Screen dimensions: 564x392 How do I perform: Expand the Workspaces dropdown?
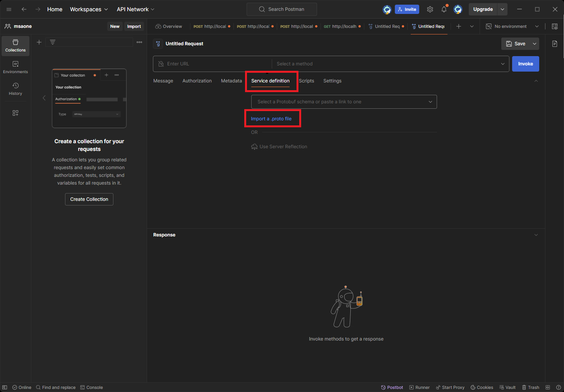tap(89, 9)
